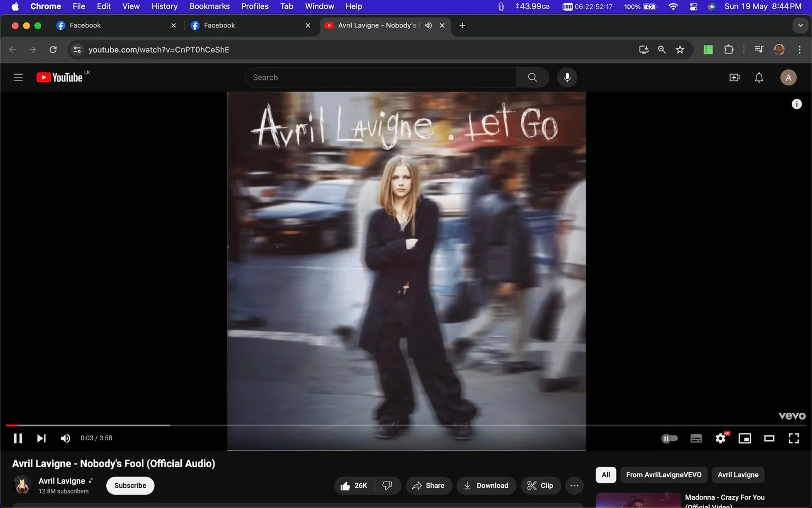Skip to the next video

pyautogui.click(x=42, y=438)
